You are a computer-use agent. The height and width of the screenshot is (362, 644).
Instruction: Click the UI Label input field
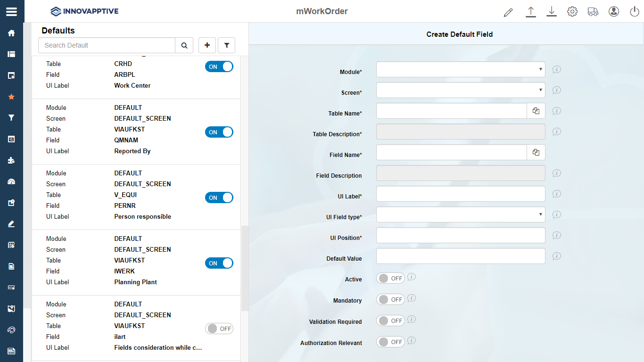[461, 194]
